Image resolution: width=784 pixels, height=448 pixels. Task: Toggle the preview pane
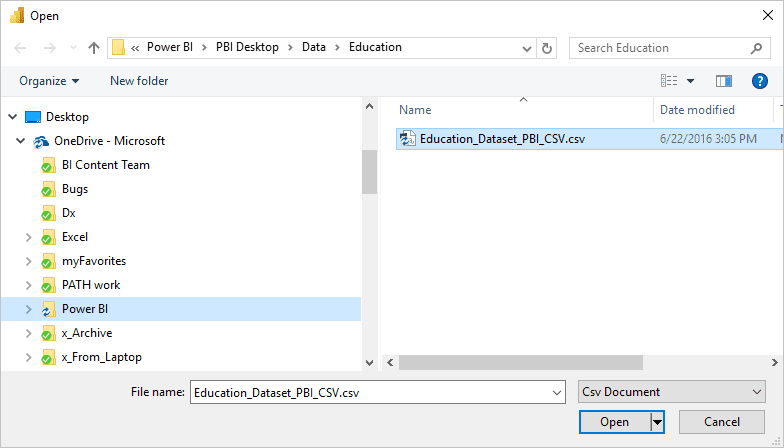tap(724, 81)
